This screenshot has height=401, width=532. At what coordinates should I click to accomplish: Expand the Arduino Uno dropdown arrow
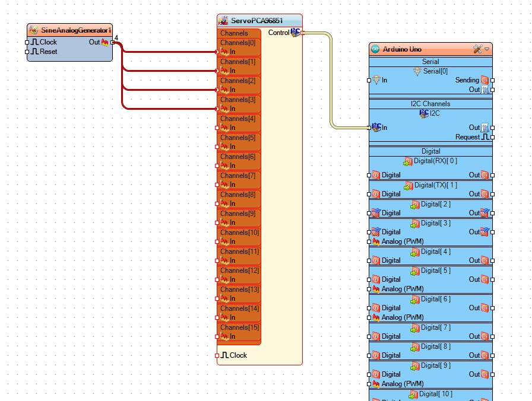(487, 49)
